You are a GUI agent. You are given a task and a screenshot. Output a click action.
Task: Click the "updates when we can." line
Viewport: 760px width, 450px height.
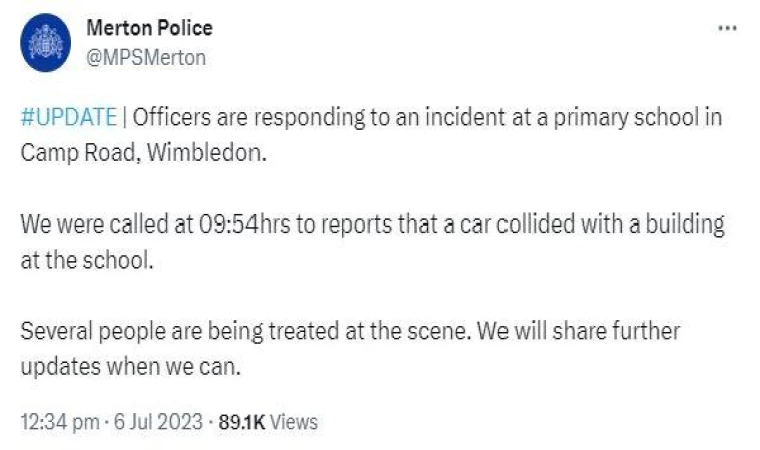click(132, 365)
